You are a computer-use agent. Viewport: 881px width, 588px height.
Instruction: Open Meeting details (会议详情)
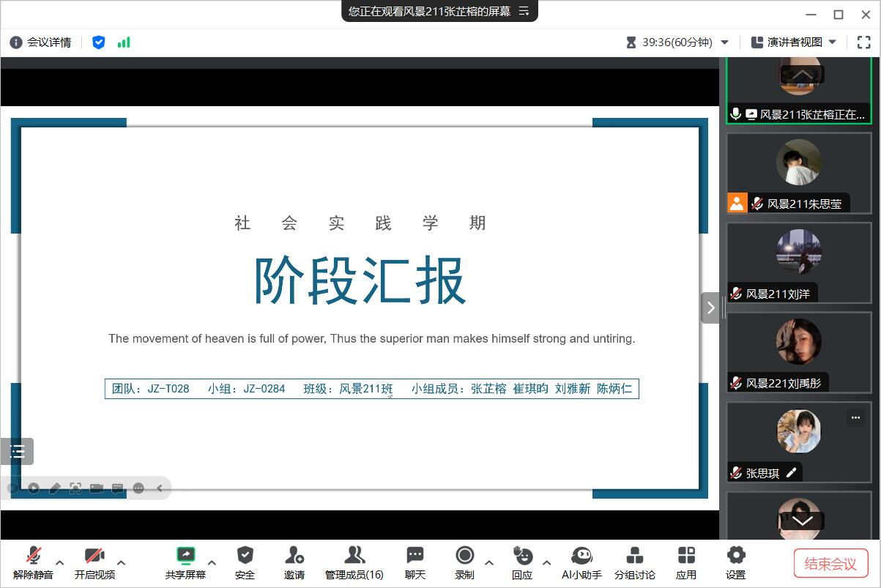pos(40,42)
